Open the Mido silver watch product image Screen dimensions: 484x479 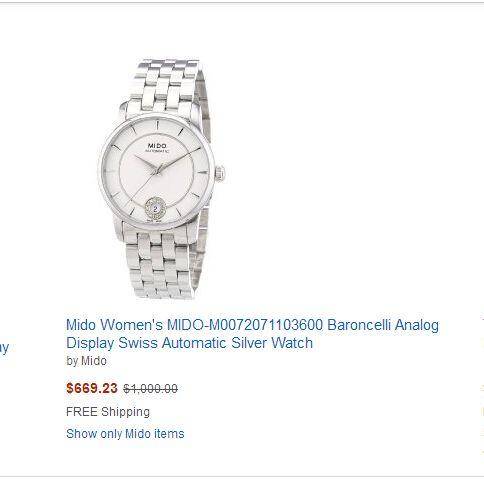click(x=162, y=179)
